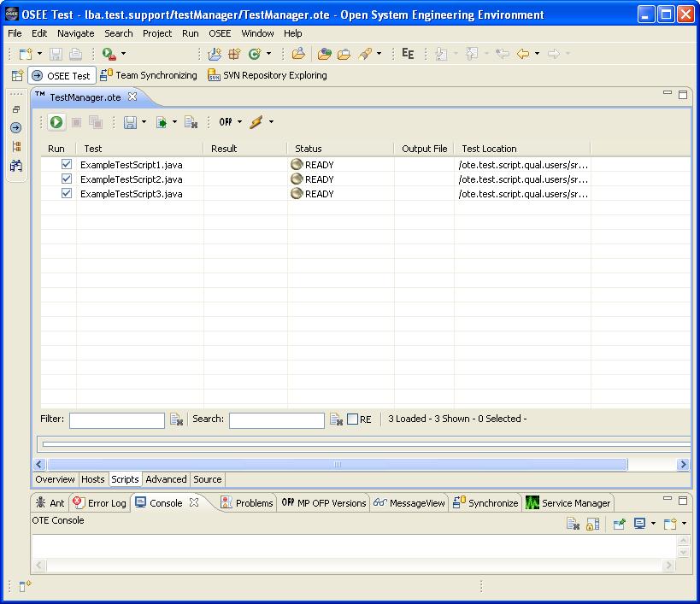Open the display selected console dropdown arrow

click(653, 524)
